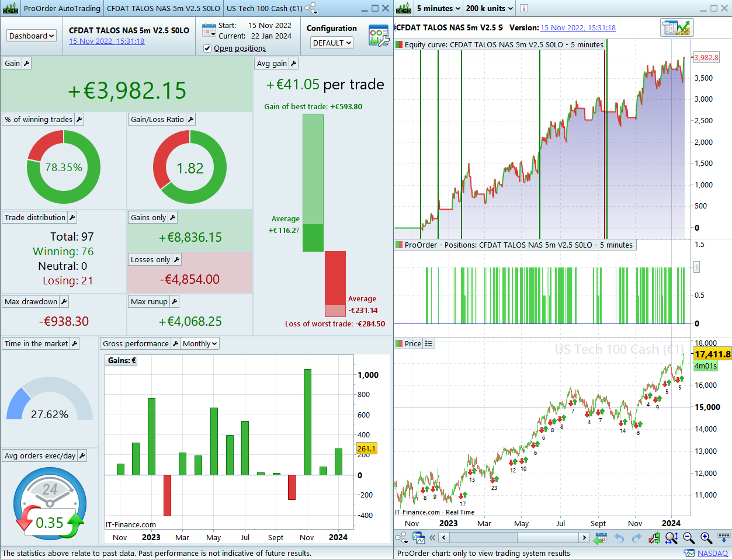The width and height of the screenshot is (732, 560).
Task: Open dashboard version link 15 Nov 2022, 15:31:18
Action: [107, 41]
